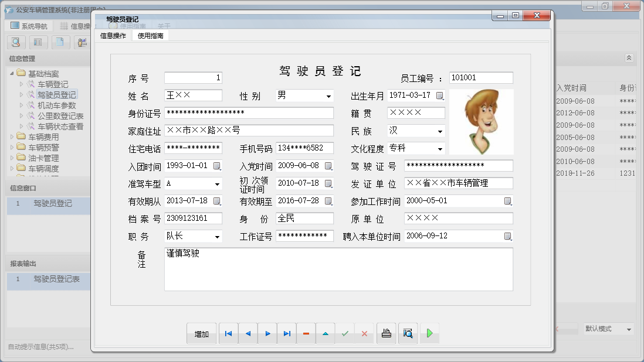Click the 增加 button
Screen dimensions: 644x362
click(x=201, y=334)
